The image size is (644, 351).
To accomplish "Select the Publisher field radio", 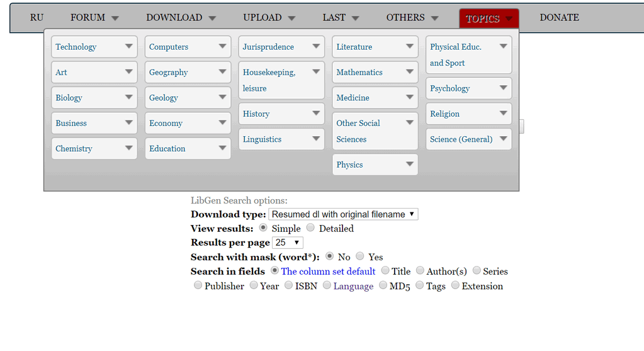I will [198, 285].
